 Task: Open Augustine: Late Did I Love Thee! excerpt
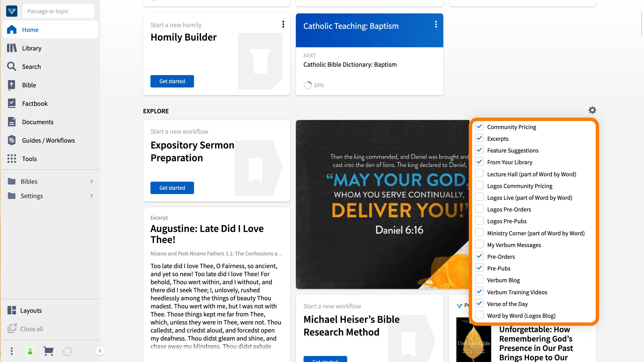click(207, 234)
